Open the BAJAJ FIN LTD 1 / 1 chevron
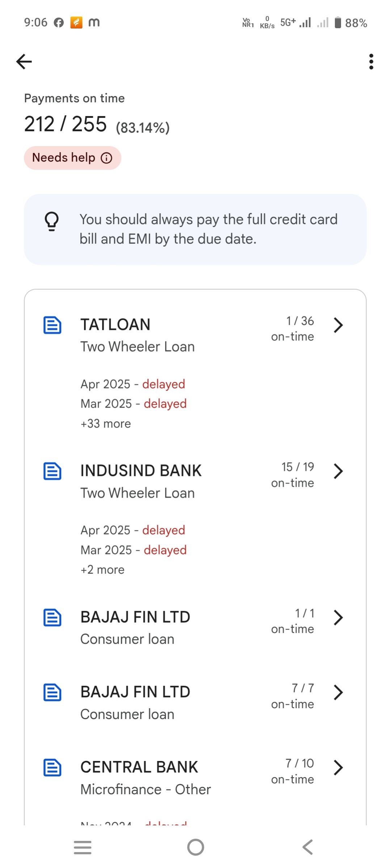391x868 pixels. coord(338,617)
